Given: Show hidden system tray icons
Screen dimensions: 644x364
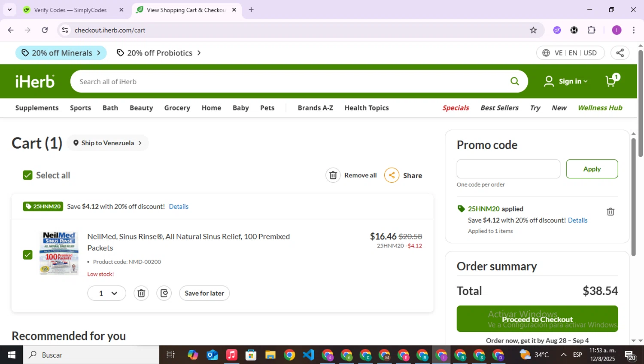Looking at the screenshot, I should 563,355.
